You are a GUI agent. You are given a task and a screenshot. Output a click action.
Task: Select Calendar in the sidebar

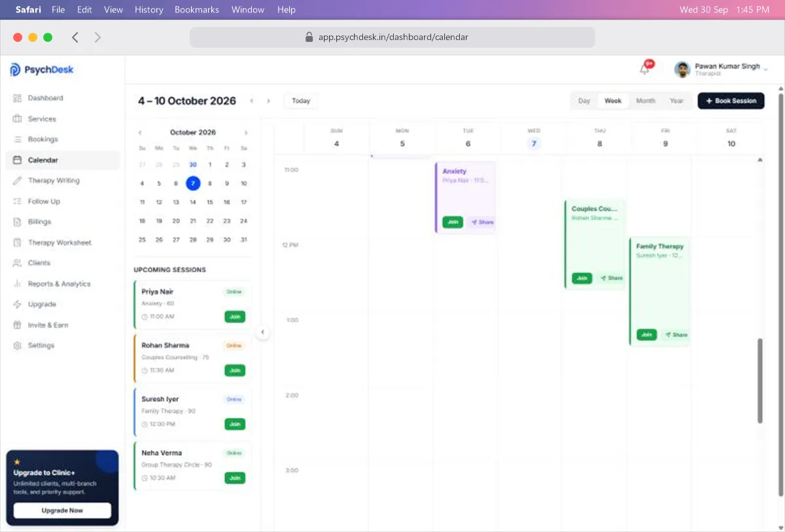tap(63, 160)
